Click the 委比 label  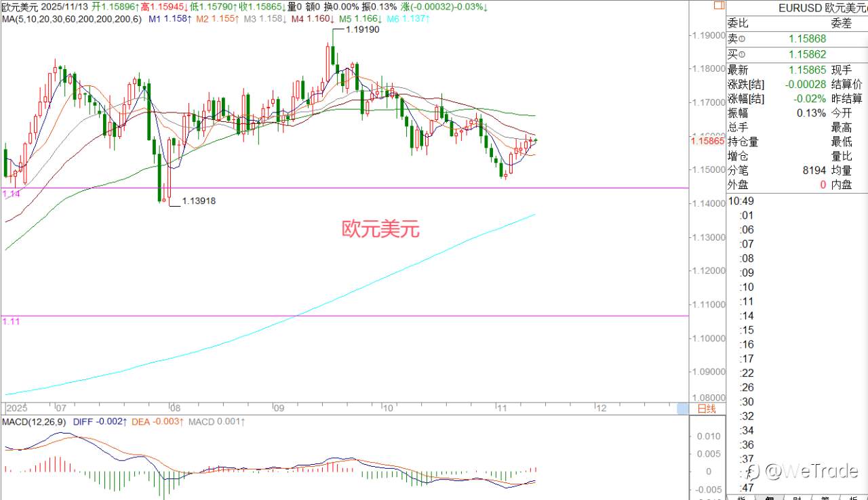pyautogui.click(x=738, y=23)
